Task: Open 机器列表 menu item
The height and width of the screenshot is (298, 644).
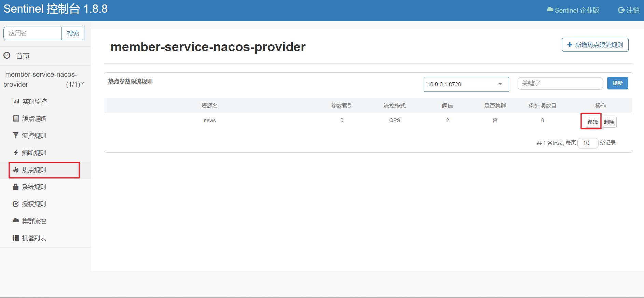Action: [34, 238]
